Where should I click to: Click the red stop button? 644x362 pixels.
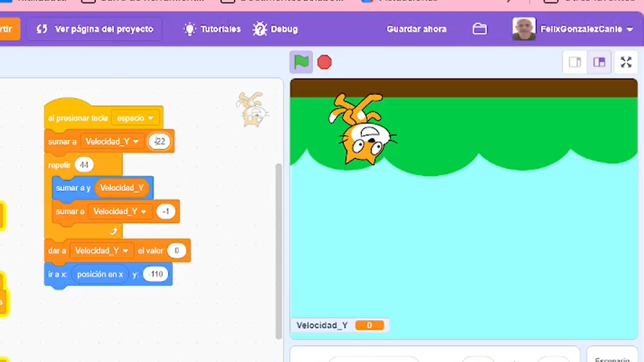click(x=324, y=63)
